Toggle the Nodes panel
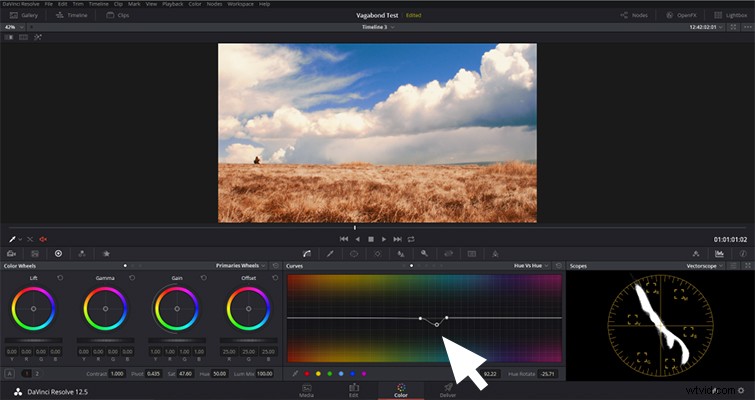The image size is (755, 400). pos(634,15)
